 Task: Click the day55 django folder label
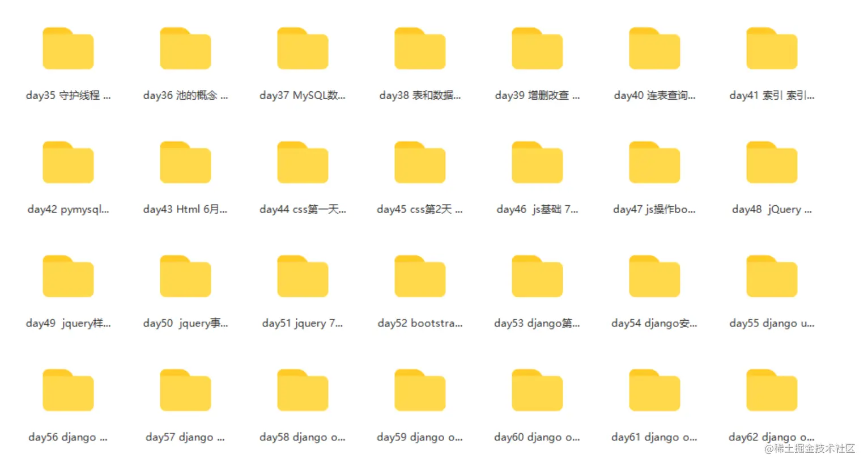772,323
